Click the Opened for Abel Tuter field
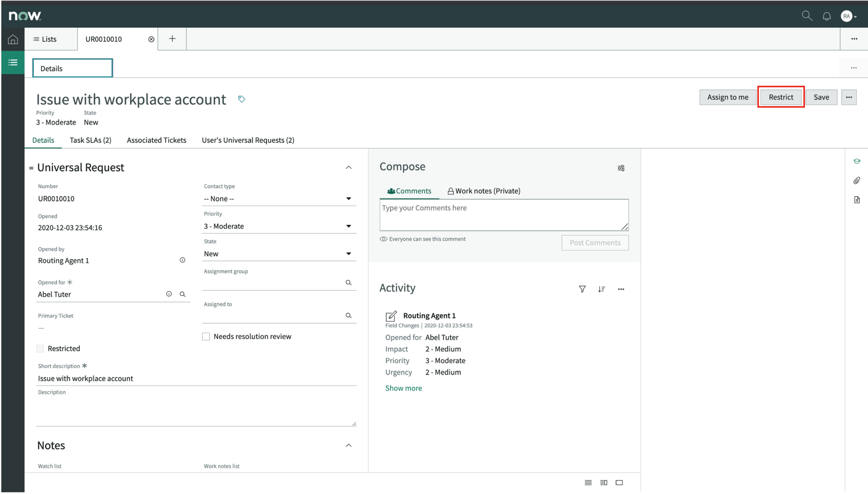868x494 pixels. coord(99,295)
